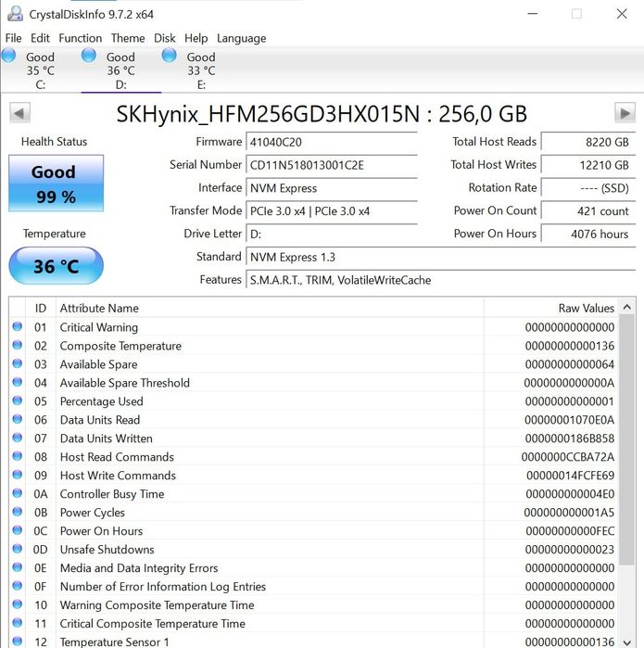Select the Available Spare Threshold row
The height and width of the screenshot is (648, 644).
coord(313,383)
